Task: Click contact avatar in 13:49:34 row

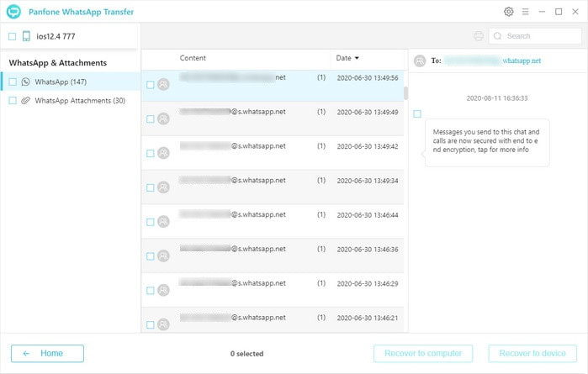Action: pos(163,187)
